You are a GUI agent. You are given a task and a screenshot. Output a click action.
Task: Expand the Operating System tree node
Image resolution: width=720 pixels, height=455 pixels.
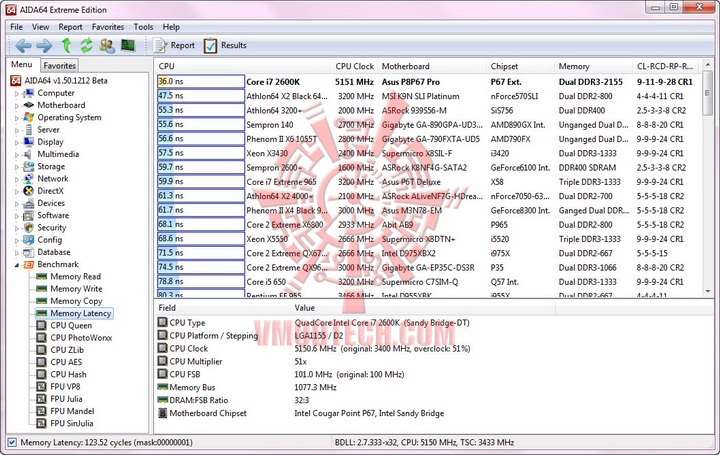tap(17, 118)
